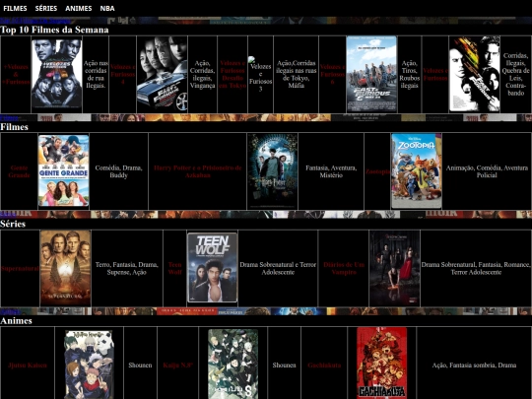Screen dimensions: 532x399
Task: Open the NBA menu item
Action: (107, 8)
